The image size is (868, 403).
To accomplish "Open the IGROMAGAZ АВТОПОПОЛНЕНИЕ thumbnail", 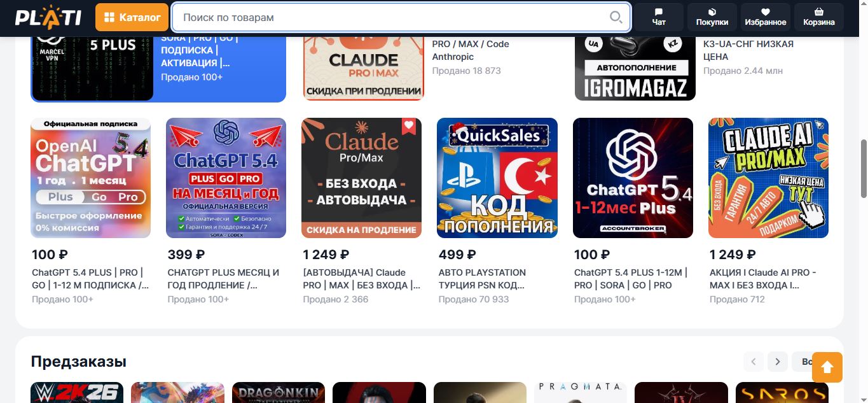I will point(635,69).
